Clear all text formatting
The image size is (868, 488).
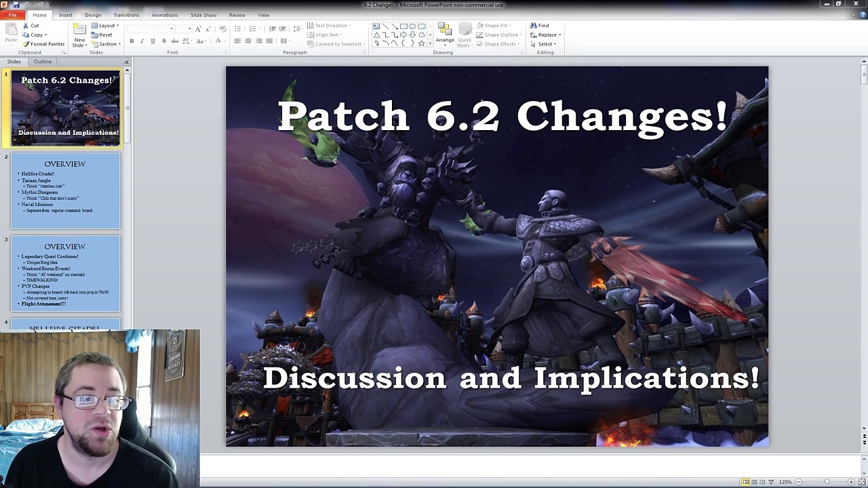223,29
